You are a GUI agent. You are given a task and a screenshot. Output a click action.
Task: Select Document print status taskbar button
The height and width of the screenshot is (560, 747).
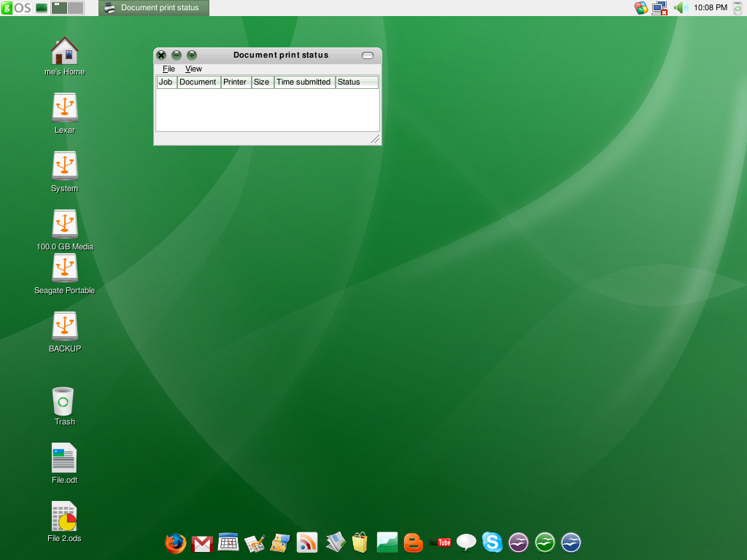coord(154,7)
